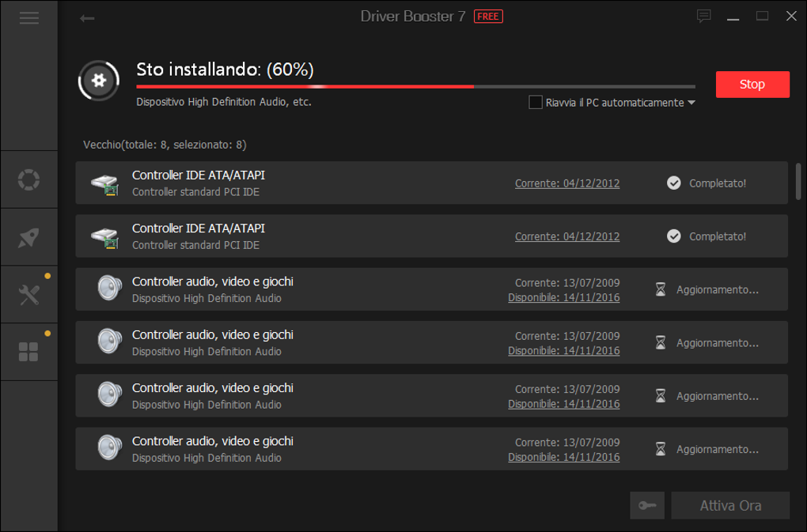Click the second audio speaker device icon

pos(110,341)
